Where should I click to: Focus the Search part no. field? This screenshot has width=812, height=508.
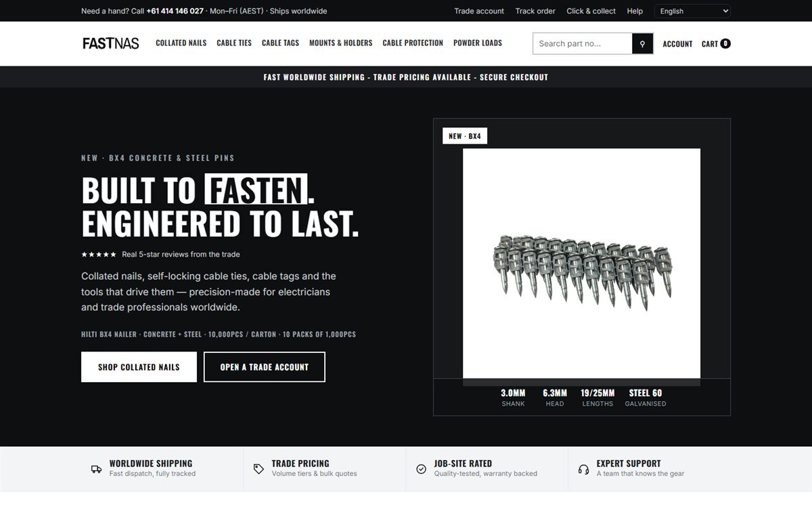[x=583, y=43]
